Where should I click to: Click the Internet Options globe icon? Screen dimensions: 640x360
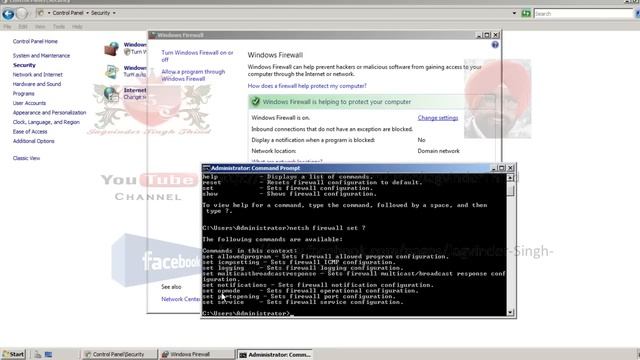[x=111, y=93]
